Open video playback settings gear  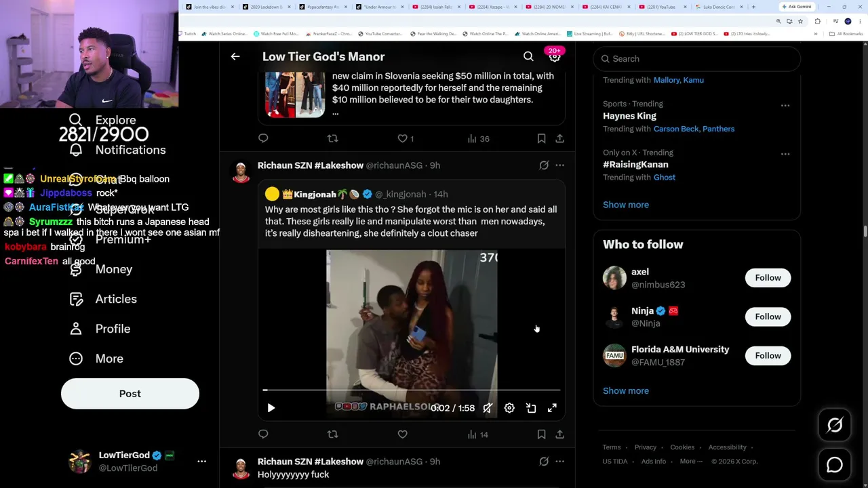pos(509,408)
